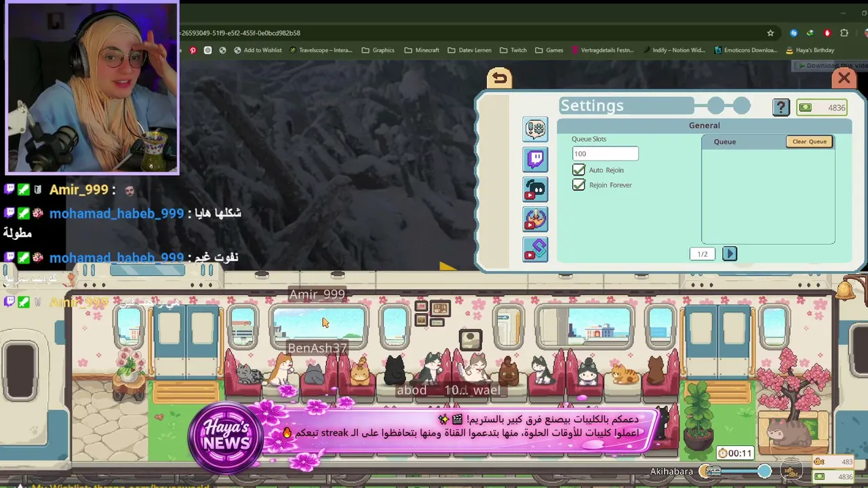Viewport: 868px width, 488px height.
Task: Click the Akihabara station label
Action: point(671,472)
